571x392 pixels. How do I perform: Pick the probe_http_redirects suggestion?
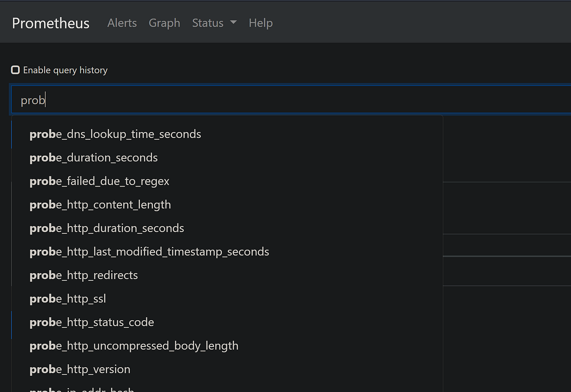click(84, 275)
